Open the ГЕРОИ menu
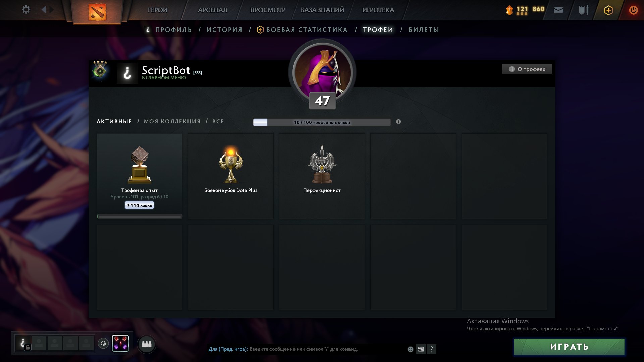The height and width of the screenshot is (362, 644). [158, 10]
